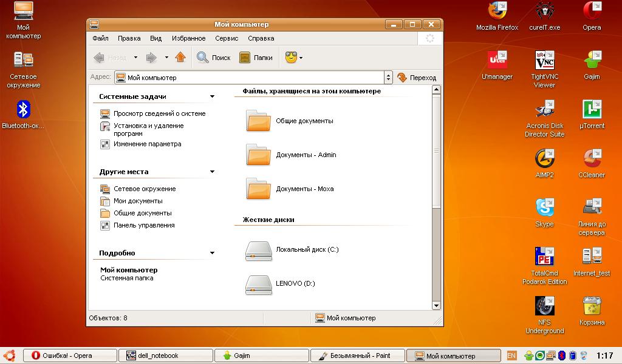Click the scrollbar down arrow

pos(436,305)
